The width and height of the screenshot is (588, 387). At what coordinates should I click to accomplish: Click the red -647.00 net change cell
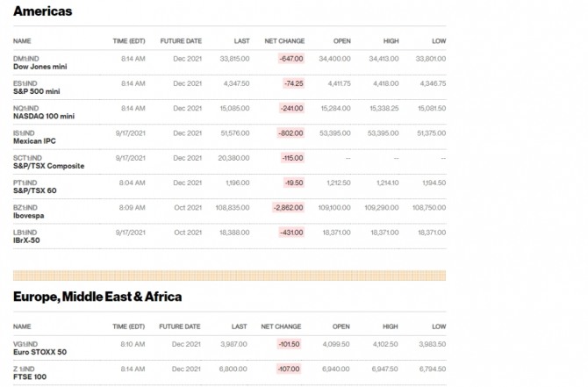tap(290, 59)
